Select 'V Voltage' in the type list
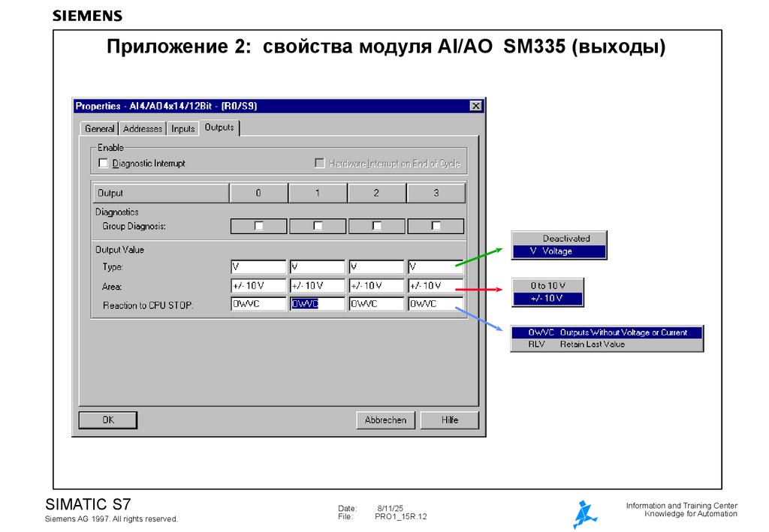The height and width of the screenshot is (532, 769). [559, 251]
